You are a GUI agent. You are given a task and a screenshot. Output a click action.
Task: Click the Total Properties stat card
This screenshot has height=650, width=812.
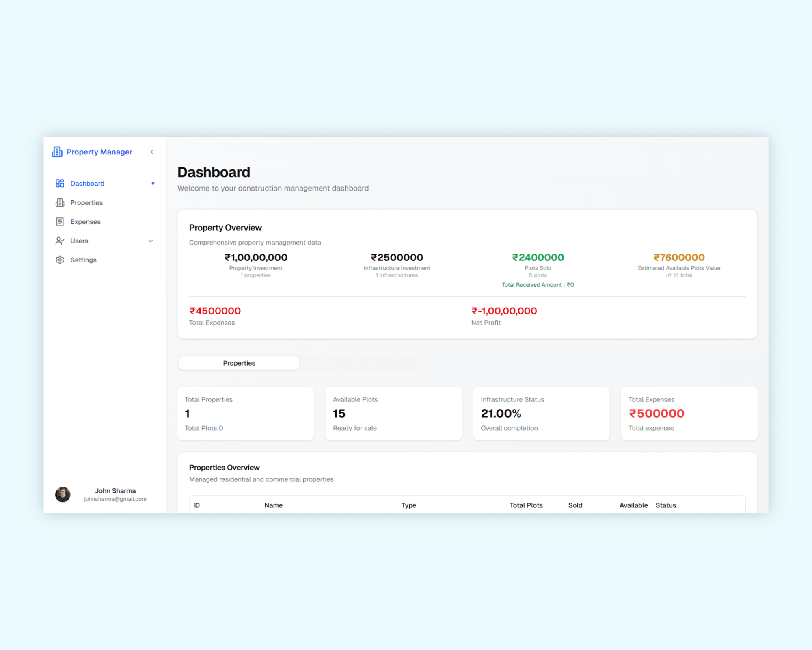pos(246,414)
